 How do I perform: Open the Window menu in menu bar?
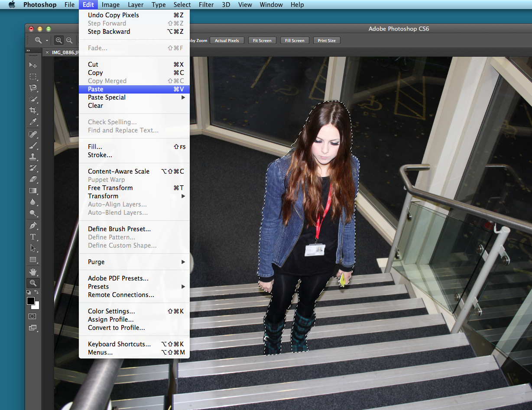click(x=270, y=5)
